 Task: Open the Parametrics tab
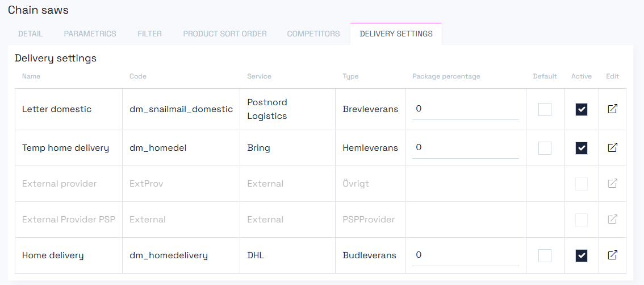[90, 34]
